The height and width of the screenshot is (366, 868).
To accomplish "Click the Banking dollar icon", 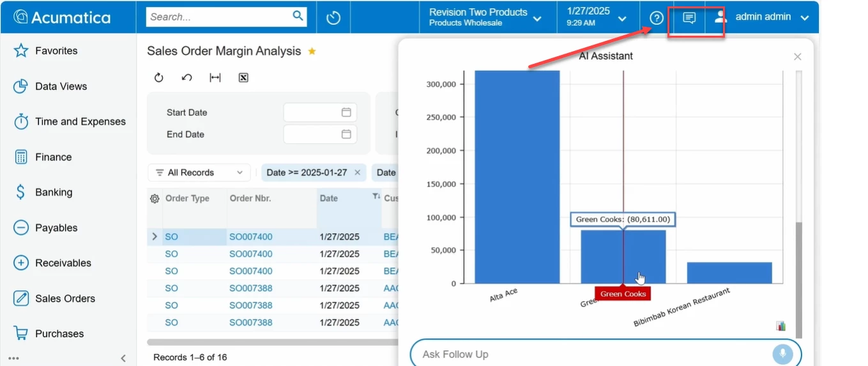I will coord(21,192).
